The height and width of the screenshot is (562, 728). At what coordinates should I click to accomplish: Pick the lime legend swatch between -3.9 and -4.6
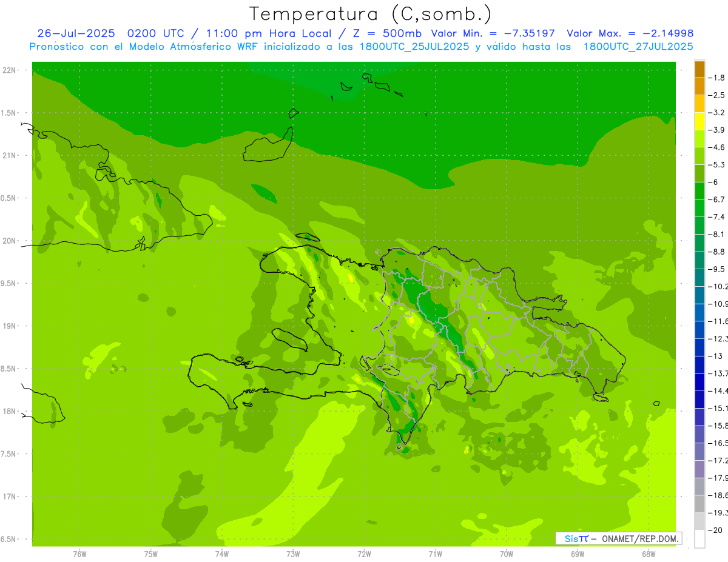[x=699, y=139]
